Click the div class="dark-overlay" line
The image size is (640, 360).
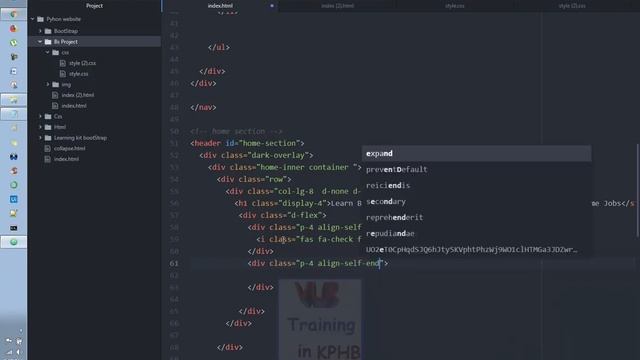pos(256,155)
